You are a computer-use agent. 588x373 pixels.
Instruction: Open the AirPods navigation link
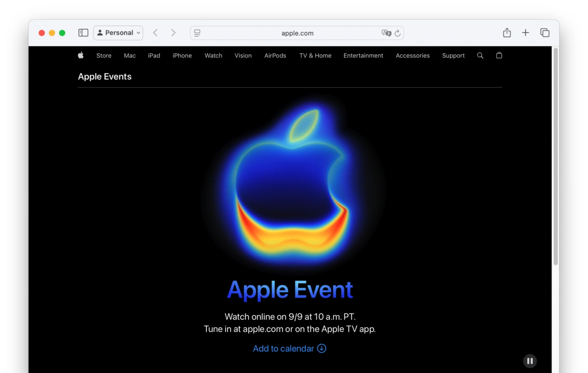pyautogui.click(x=275, y=56)
